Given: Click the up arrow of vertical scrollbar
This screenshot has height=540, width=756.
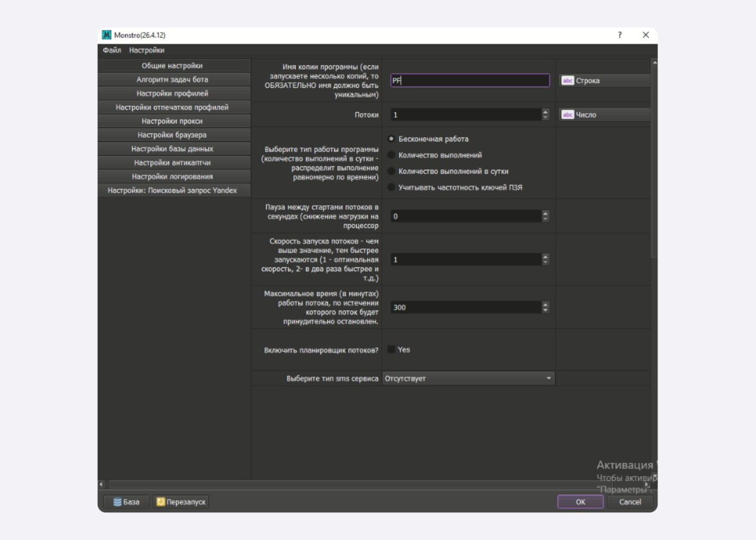Looking at the screenshot, I should 654,62.
